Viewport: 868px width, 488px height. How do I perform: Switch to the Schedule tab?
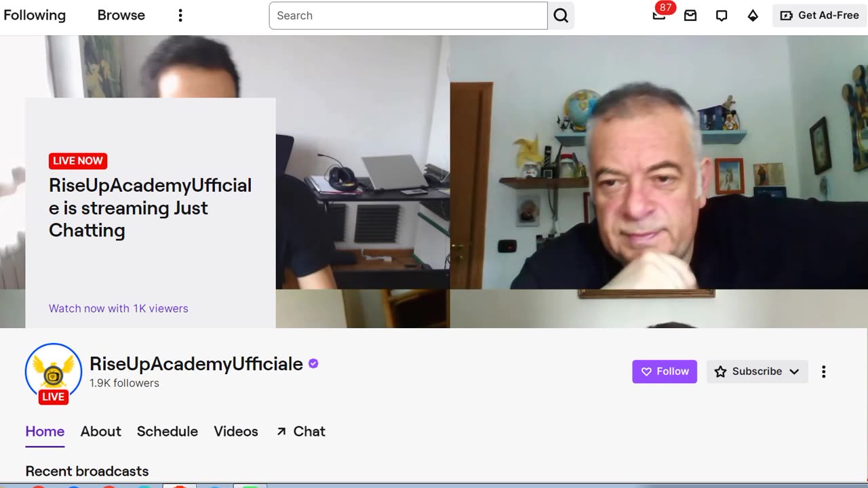[167, 432]
